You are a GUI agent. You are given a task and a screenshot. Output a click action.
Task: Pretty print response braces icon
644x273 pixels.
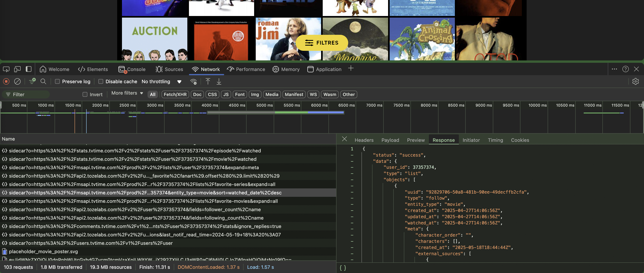coord(343,268)
